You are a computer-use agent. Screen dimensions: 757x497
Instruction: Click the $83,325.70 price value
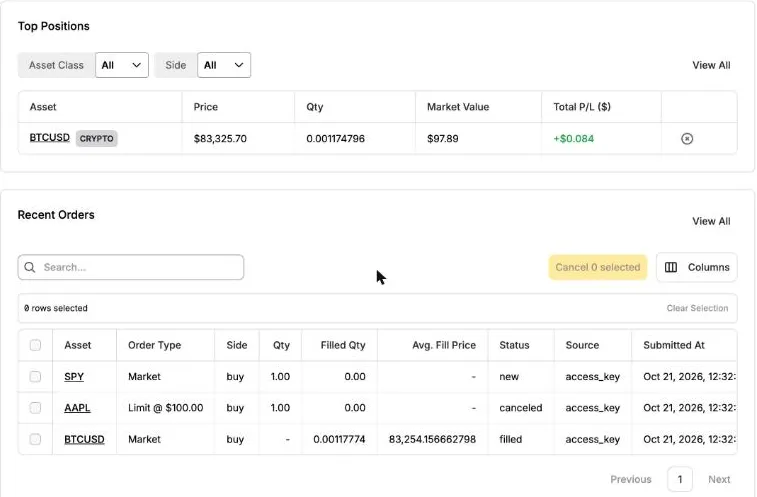(x=220, y=139)
